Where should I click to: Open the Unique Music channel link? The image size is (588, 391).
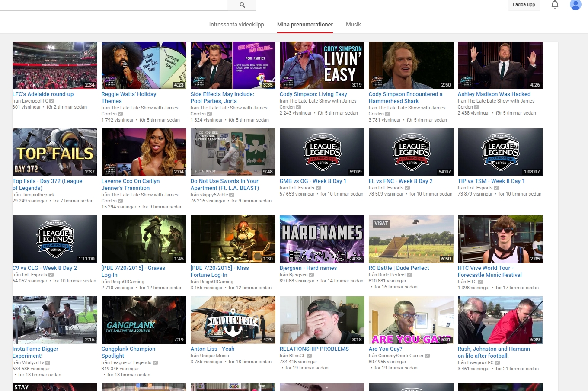click(214, 356)
